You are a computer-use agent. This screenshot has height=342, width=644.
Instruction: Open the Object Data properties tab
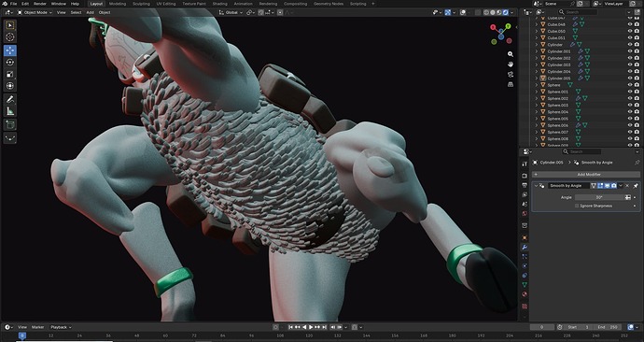point(525,284)
